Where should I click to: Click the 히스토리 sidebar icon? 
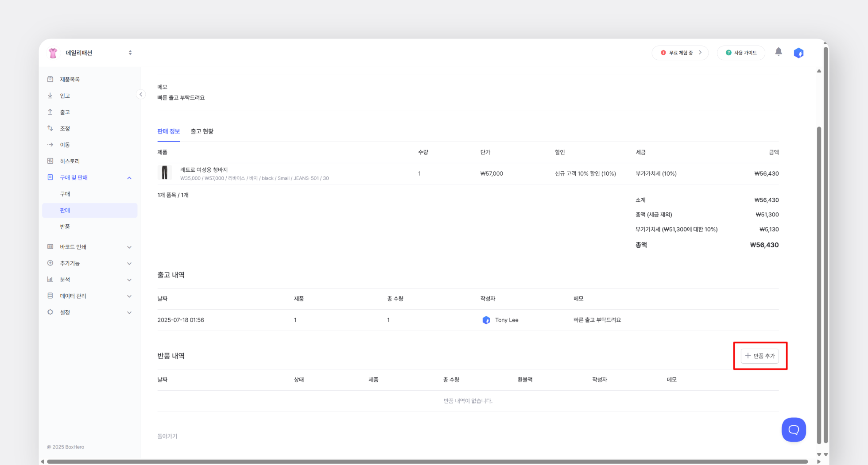pyautogui.click(x=50, y=161)
